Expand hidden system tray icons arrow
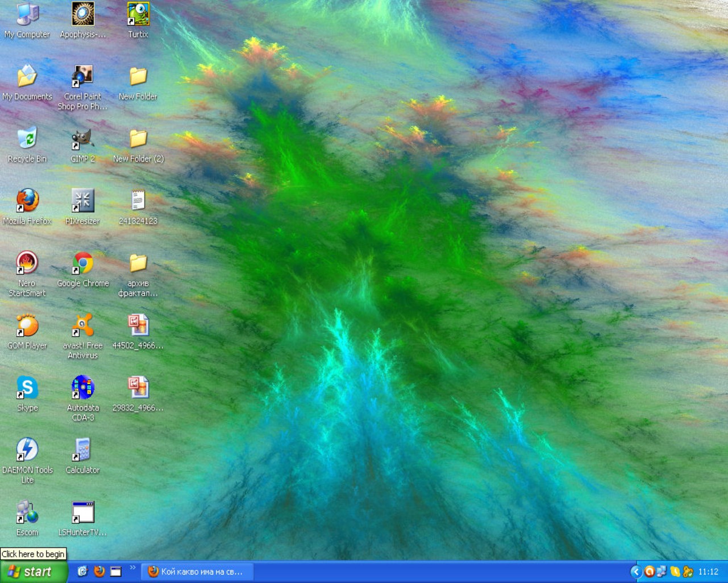 click(x=636, y=572)
